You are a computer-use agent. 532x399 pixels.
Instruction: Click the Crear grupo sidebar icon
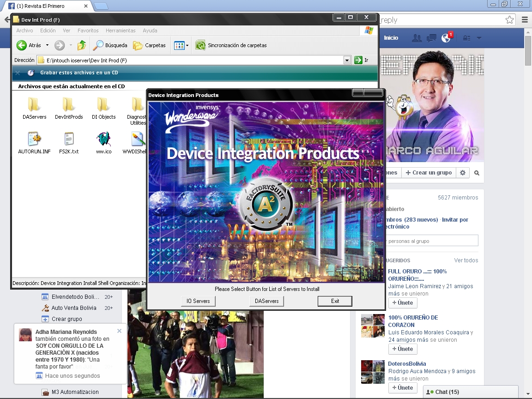pos(45,319)
